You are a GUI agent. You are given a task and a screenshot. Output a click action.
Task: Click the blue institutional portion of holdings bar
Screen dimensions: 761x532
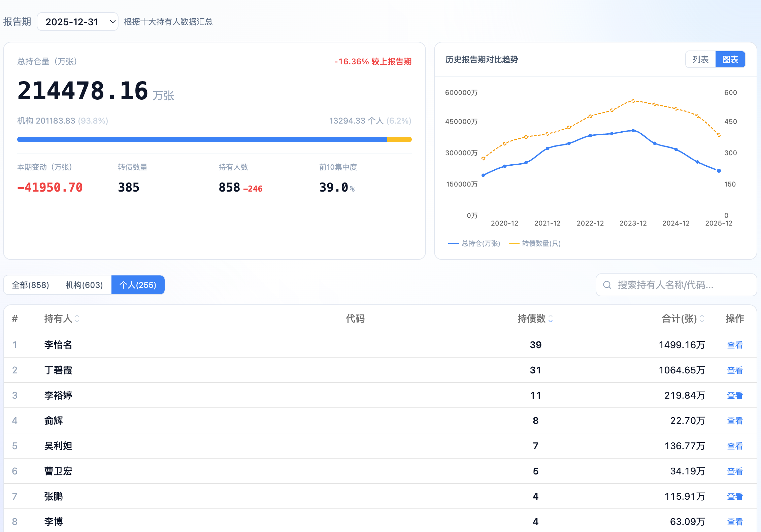pyautogui.click(x=202, y=139)
